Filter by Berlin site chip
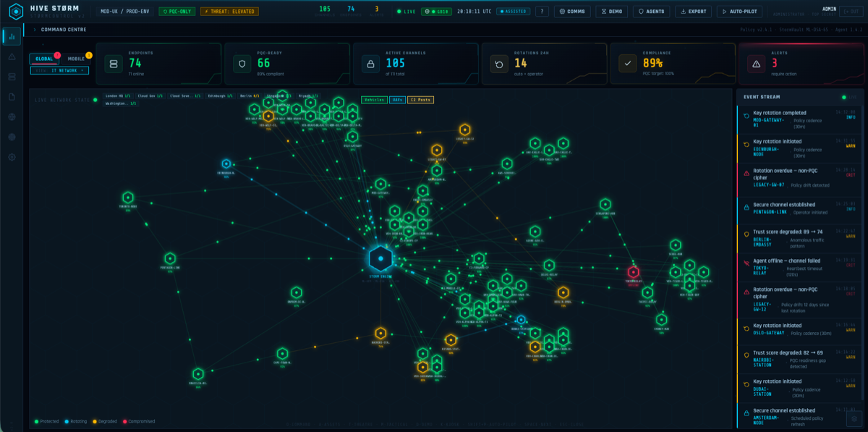Image resolution: width=868 pixels, height=432 pixels. pos(249,96)
